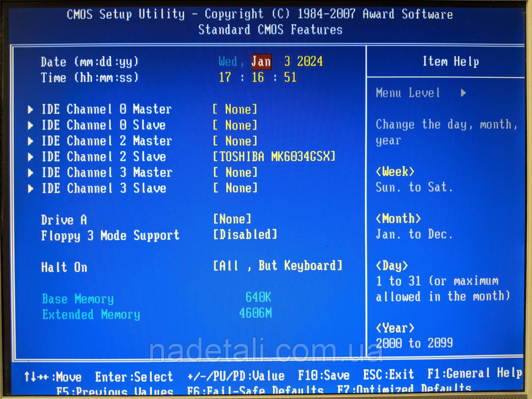Select the IDE Channel 2 Slave label
This screenshot has height=399, width=532.
coord(103,157)
